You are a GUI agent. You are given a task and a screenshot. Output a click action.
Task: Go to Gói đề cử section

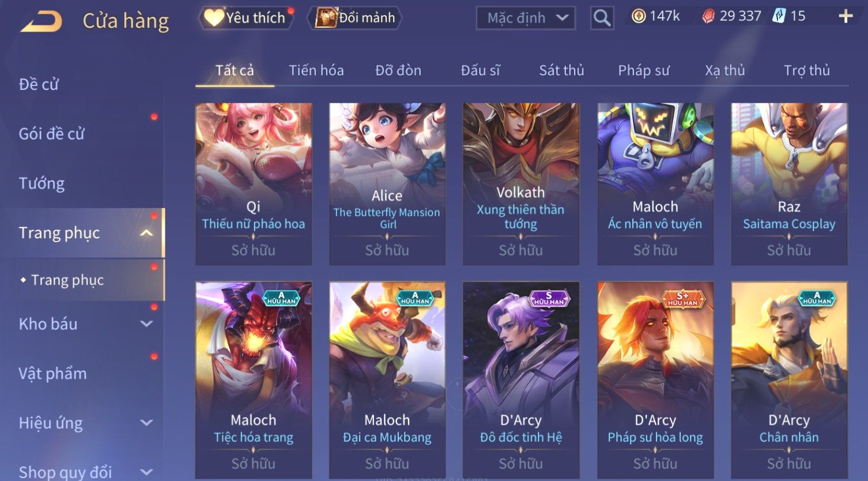[51, 134]
